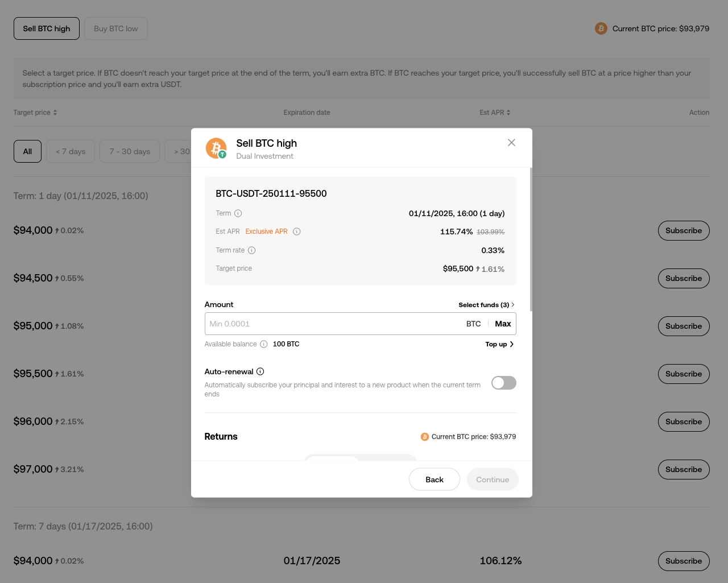This screenshot has width=728, height=583.
Task: Open the Term rate info icon
Action: (x=252, y=250)
